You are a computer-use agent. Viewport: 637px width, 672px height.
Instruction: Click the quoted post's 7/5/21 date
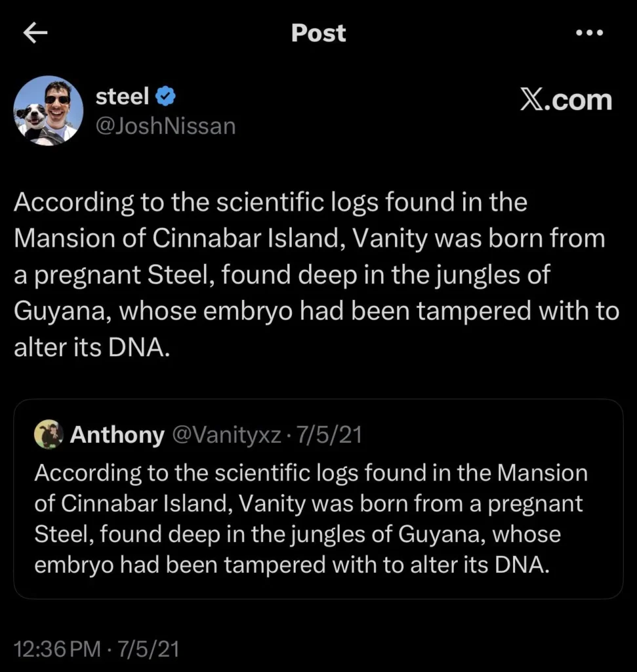pos(329,434)
